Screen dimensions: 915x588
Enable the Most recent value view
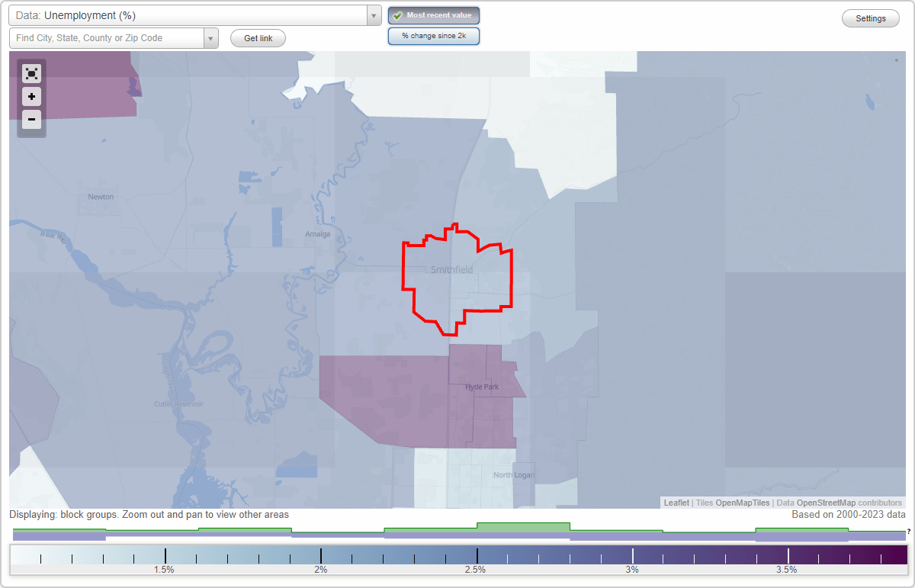[x=434, y=15]
